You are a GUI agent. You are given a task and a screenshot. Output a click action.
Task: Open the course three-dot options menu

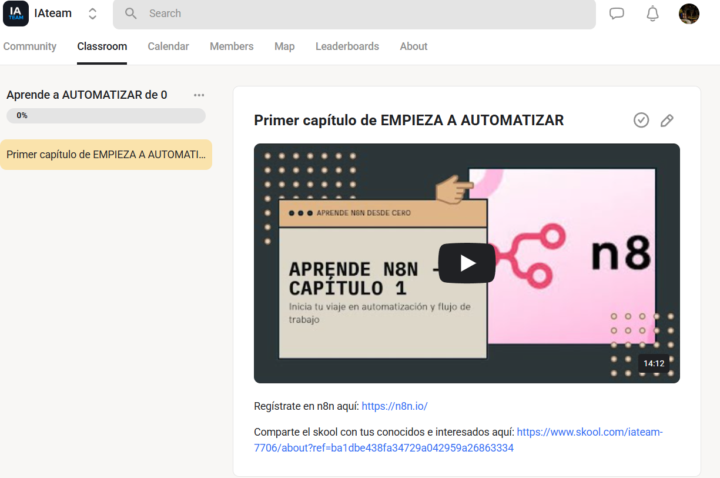pyautogui.click(x=199, y=95)
